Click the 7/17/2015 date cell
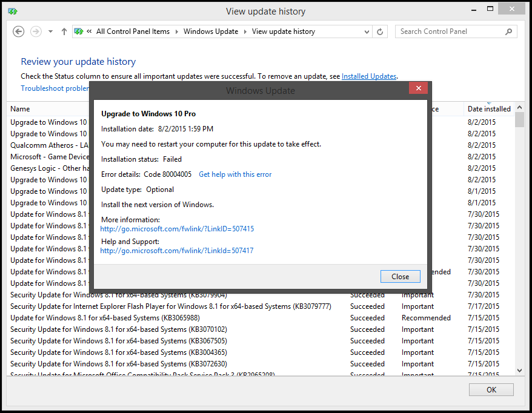532x413 pixels. (x=484, y=306)
